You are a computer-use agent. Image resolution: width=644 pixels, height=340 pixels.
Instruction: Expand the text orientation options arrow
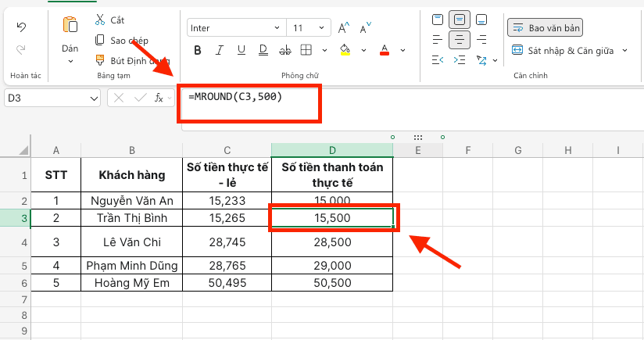pyautogui.click(x=496, y=60)
